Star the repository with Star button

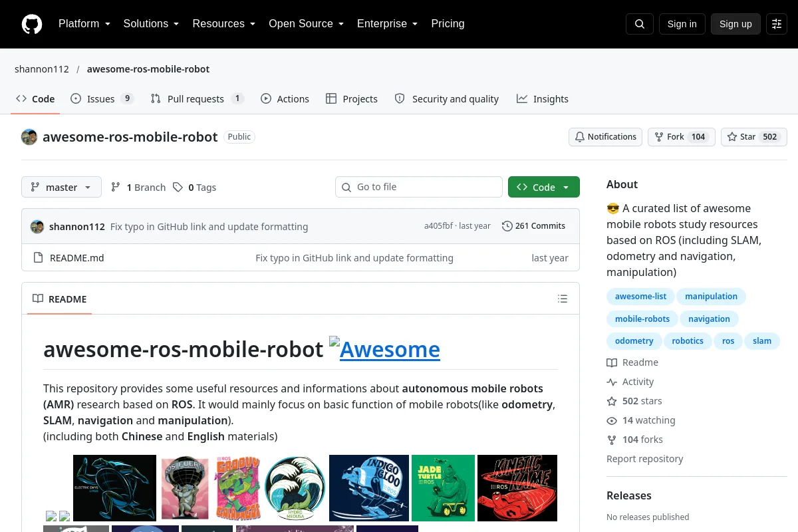754,137
